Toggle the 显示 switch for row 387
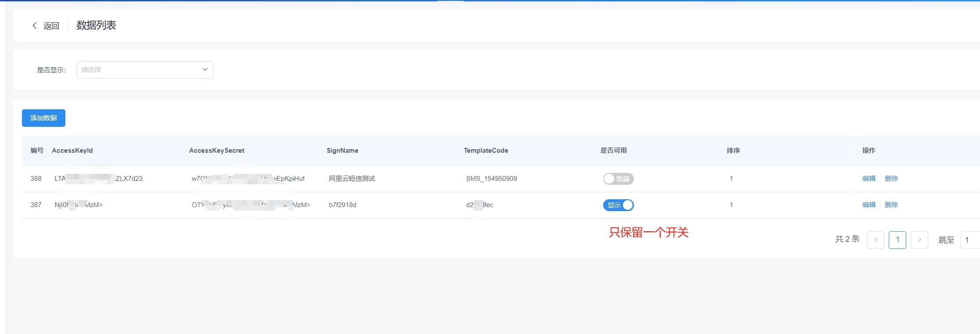This screenshot has width=980, height=334. 618,205
